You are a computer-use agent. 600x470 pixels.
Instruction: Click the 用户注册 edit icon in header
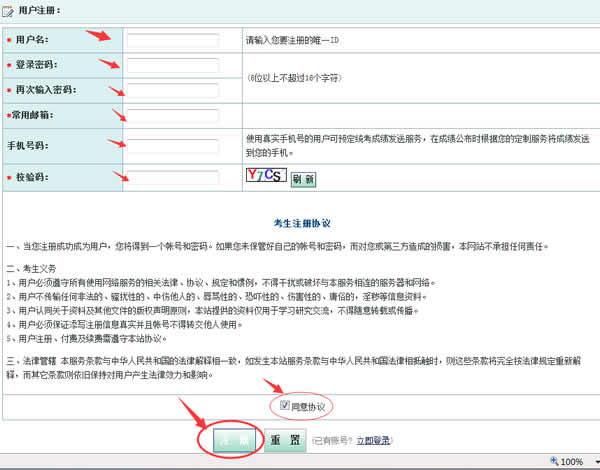click(x=9, y=11)
